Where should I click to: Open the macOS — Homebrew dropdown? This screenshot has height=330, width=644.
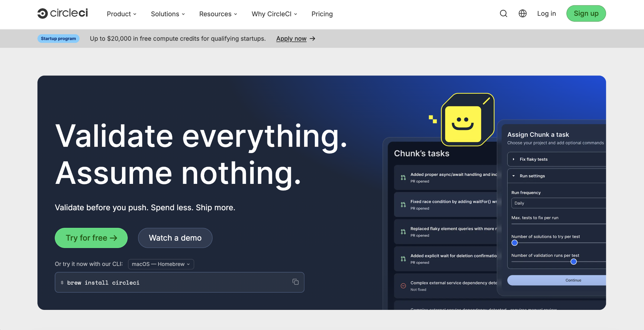click(161, 264)
